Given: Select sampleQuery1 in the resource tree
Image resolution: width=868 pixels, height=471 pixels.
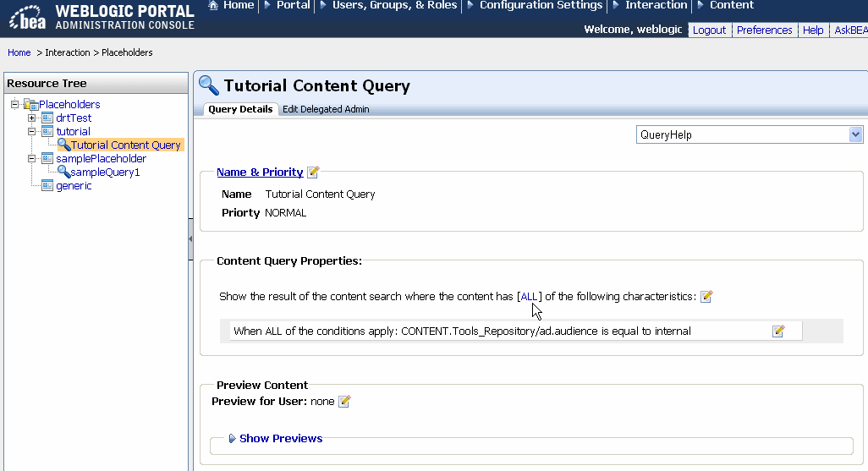Looking at the screenshot, I should coord(105,173).
